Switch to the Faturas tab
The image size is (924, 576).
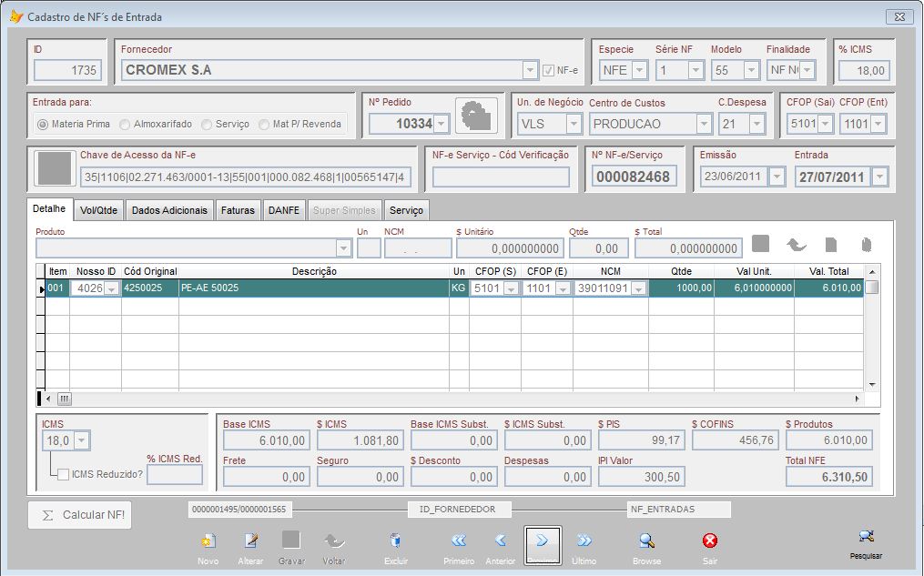click(238, 210)
